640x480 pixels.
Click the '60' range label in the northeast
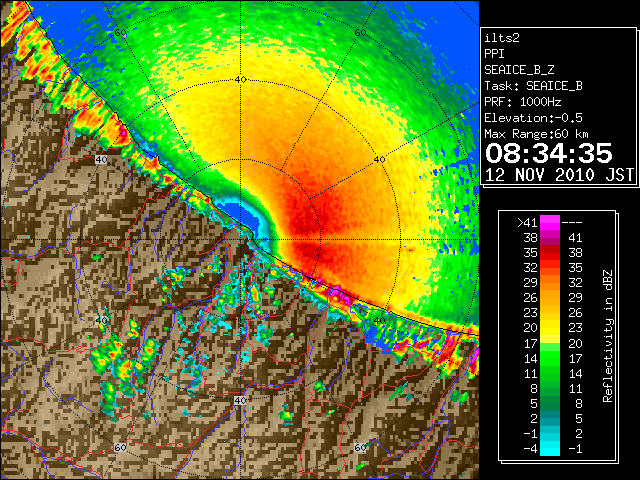(x=360, y=33)
